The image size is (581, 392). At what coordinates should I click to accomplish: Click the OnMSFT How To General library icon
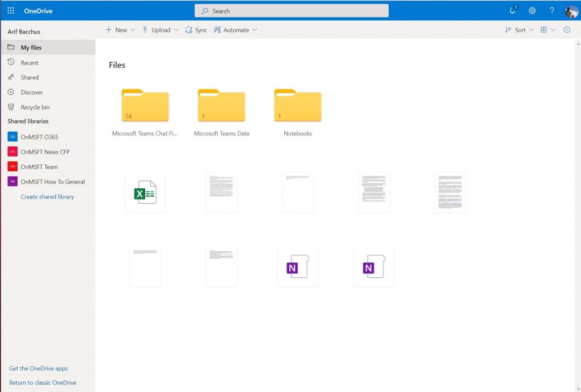(x=12, y=182)
